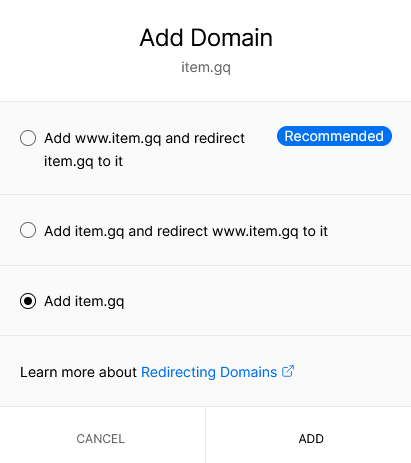Click the 'Learn more about' text
This screenshot has width=411, height=463.
78,372
